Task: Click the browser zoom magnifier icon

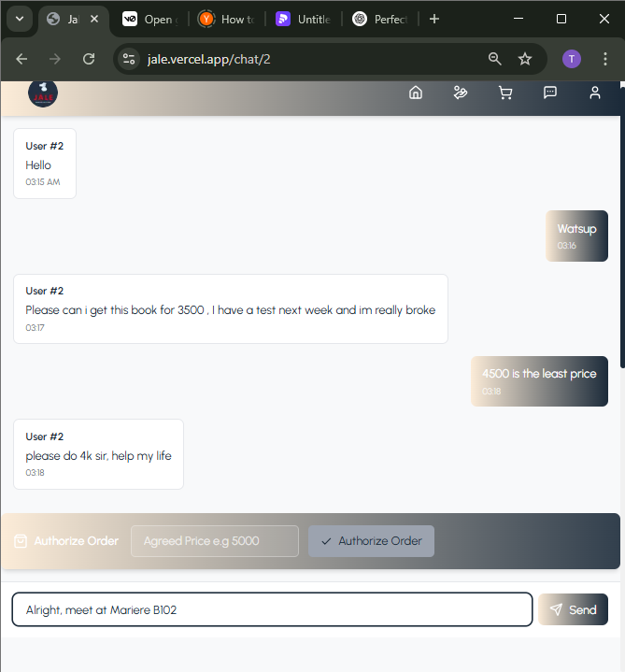Action: pyautogui.click(x=495, y=59)
